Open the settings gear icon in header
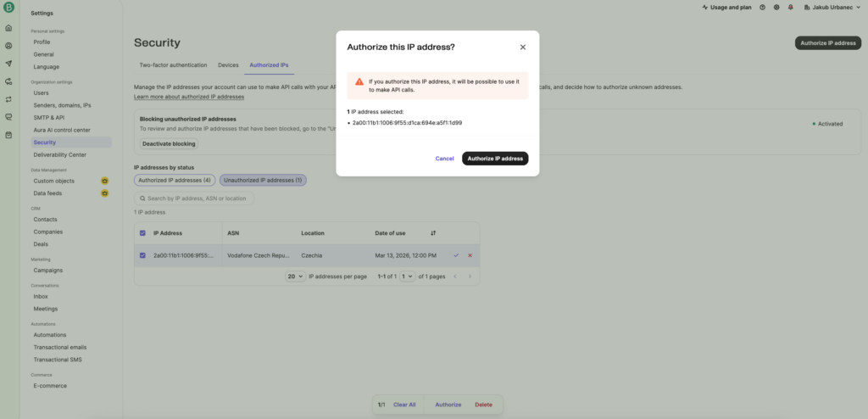 (776, 7)
